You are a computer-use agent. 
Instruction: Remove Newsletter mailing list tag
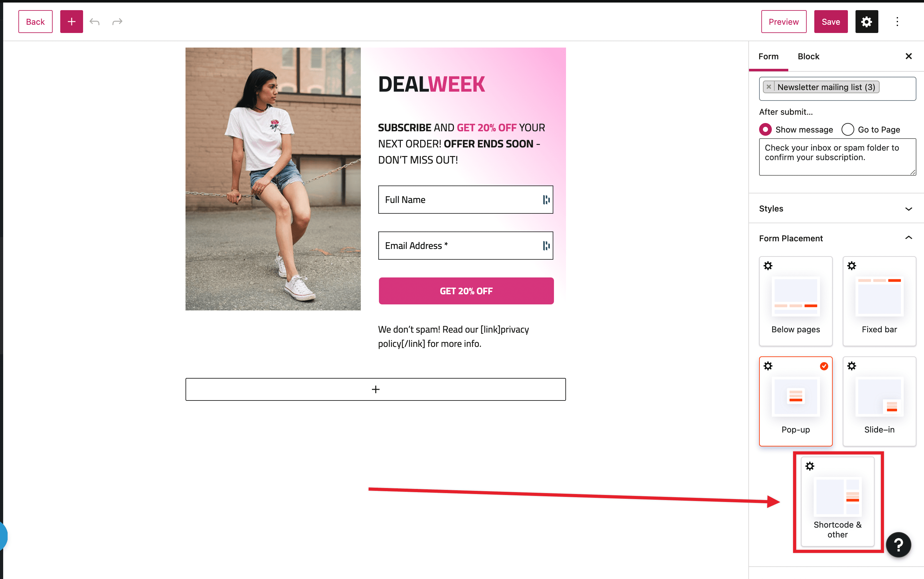click(x=769, y=87)
